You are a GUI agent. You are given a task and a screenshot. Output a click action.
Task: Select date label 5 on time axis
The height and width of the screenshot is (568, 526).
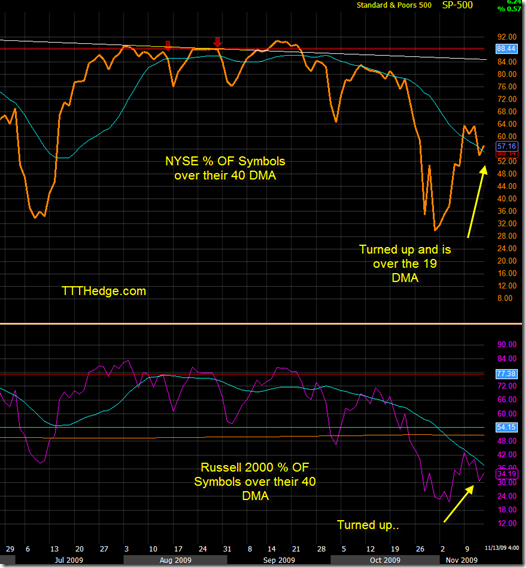pyautogui.click(x=344, y=549)
